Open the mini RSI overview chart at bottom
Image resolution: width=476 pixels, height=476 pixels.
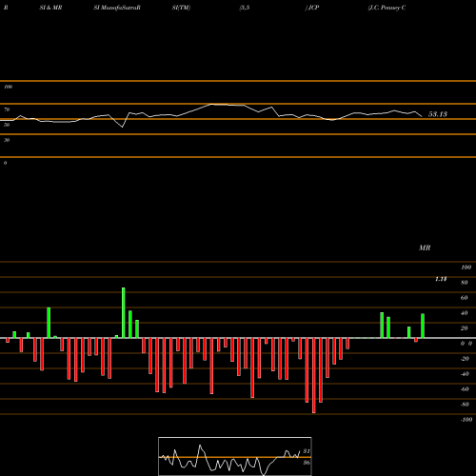click(x=235, y=456)
